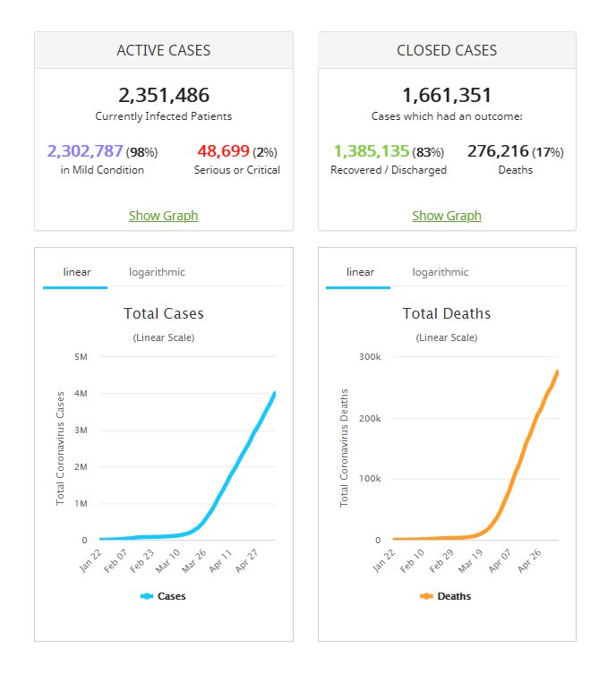
Task: Open Show Graph under Closed Cases
Action: point(447,216)
